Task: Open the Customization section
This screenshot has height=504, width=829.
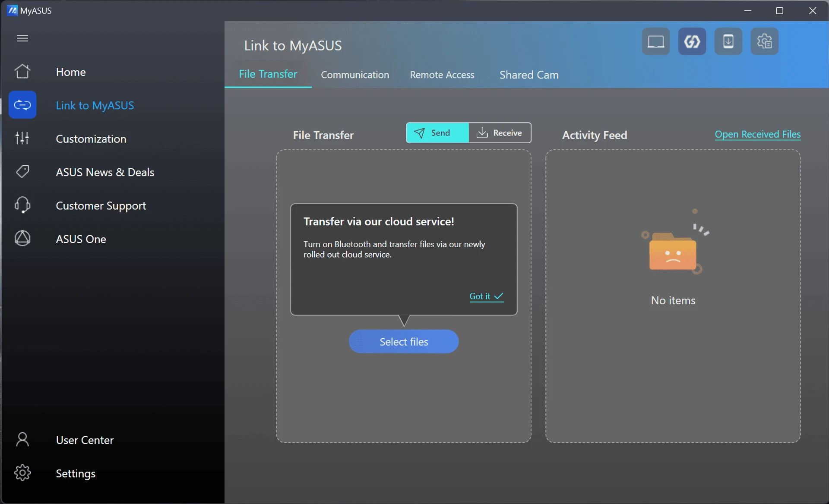Action: pyautogui.click(x=91, y=139)
